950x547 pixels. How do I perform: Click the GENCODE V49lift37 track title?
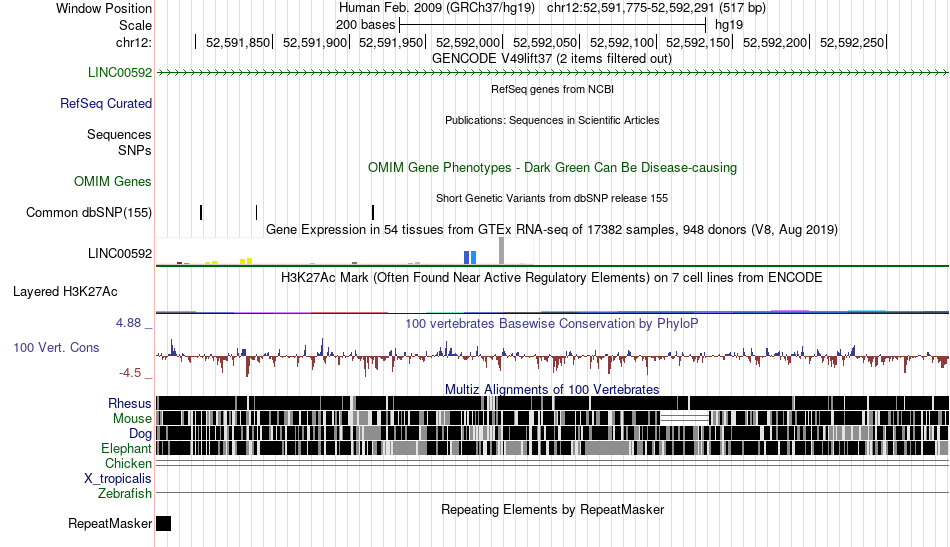(x=552, y=59)
